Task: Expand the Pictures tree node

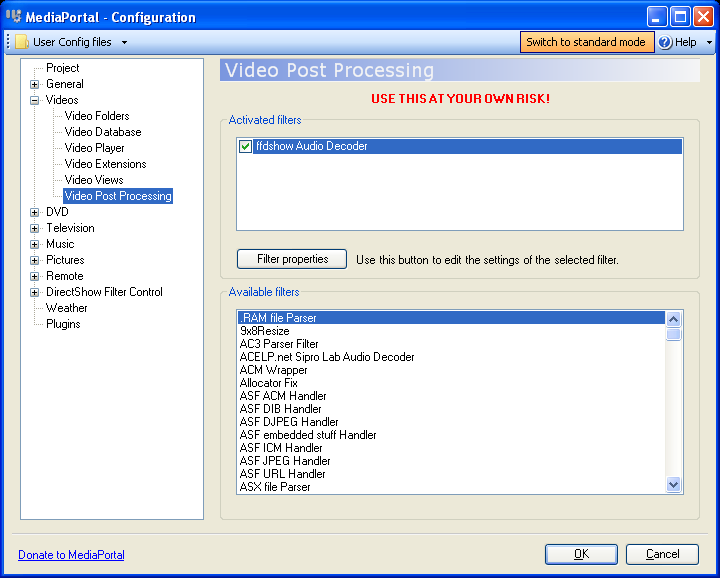Action: pos(34,260)
